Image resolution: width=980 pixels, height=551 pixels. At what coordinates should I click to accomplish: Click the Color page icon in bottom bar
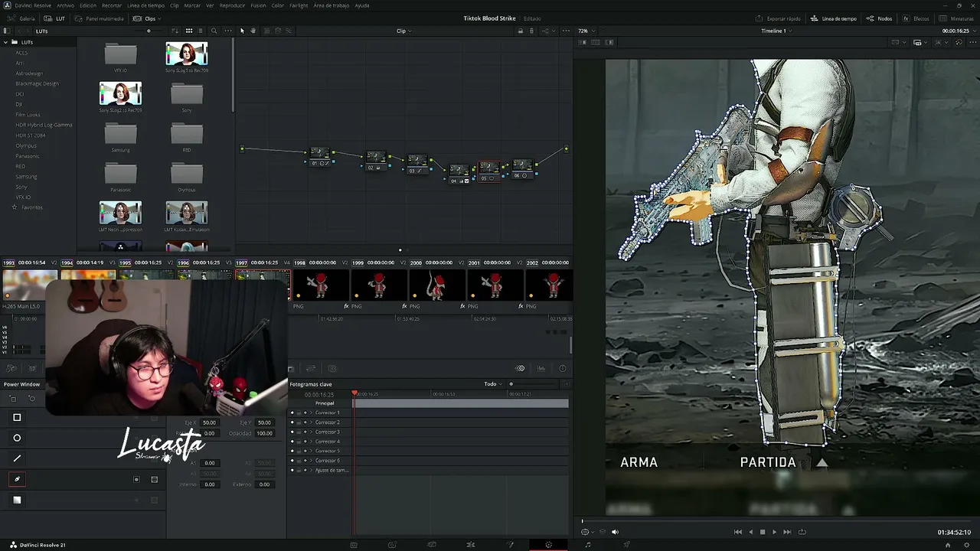pos(548,545)
